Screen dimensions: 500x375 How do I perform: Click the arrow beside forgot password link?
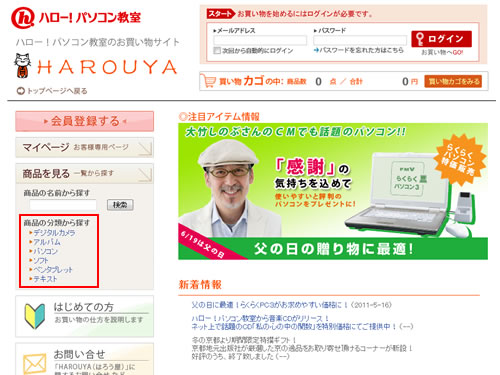coord(316,50)
